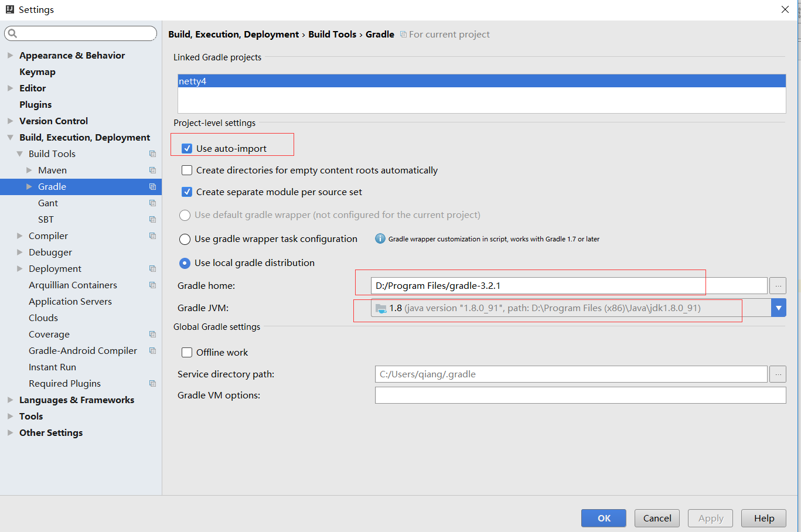The width and height of the screenshot is (801, 532).
Task: Disable the Use auto-import checkbox
Action: point(187,148)
